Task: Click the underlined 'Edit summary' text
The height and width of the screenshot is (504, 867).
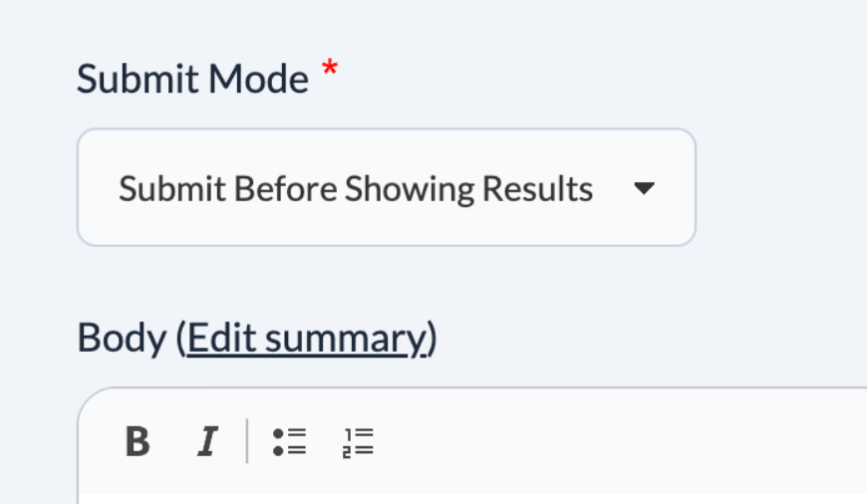Action: [306, 340]
